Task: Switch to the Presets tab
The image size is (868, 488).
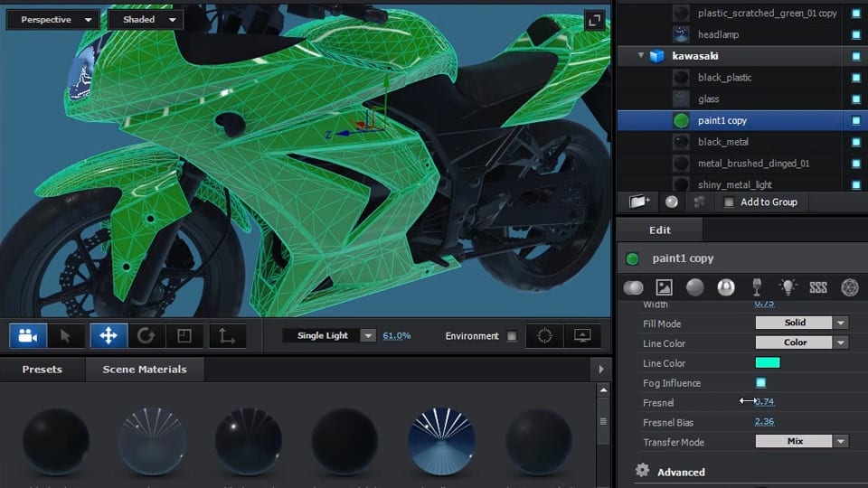Action: pyautogui.click(x=42, y=370)
